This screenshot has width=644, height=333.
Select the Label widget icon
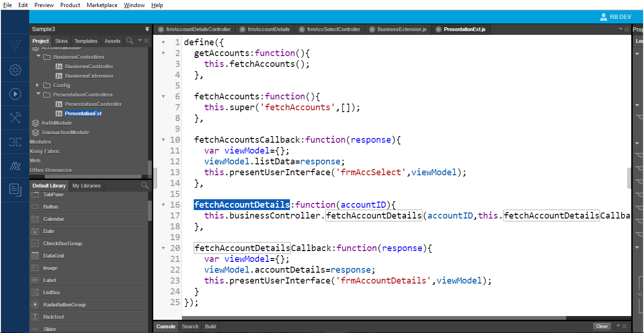[x=35, y=280]
